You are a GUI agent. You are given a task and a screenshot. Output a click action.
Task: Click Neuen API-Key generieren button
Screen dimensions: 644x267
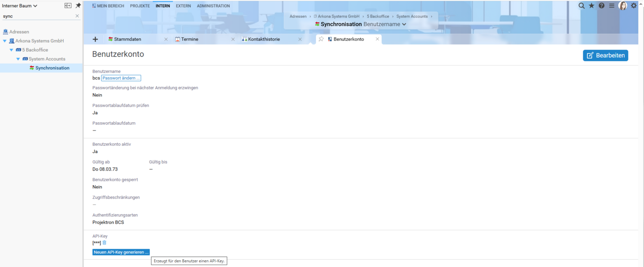coord(121,252)
